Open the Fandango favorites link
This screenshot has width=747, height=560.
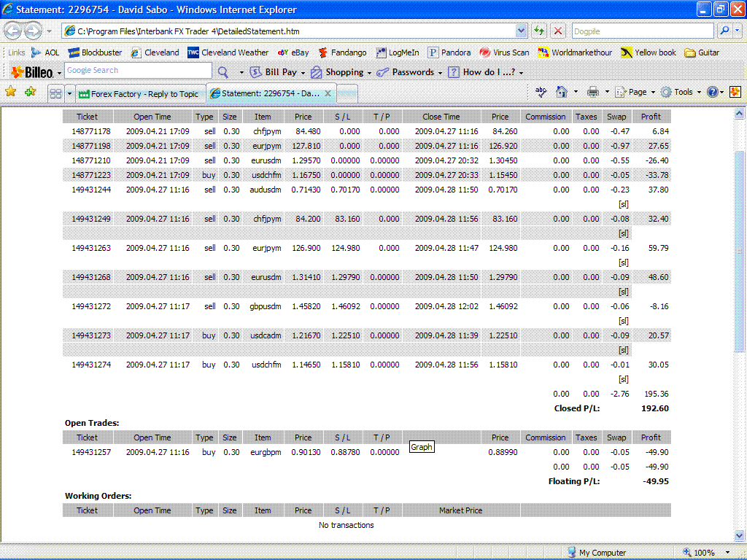342,52
